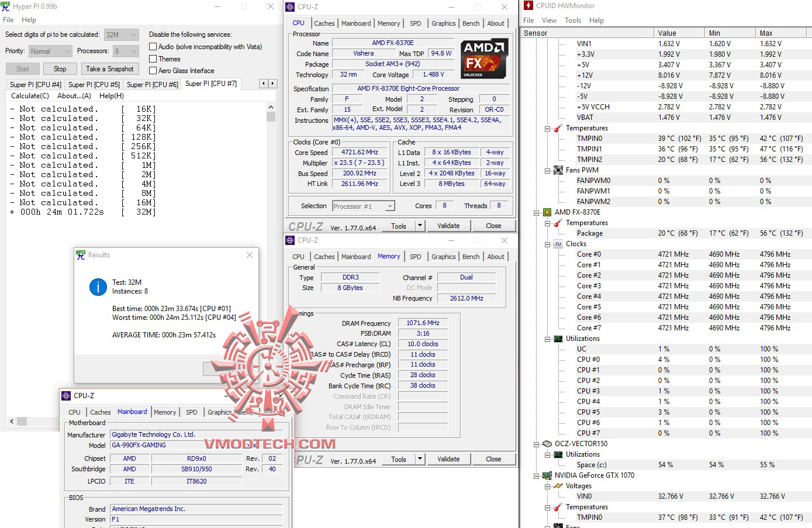Click the right tab-scroll arrow in Hyper PI
Image resolution: width=812 pixels, height=528 pixels.
pyautogui.click(x=272, y=84)
